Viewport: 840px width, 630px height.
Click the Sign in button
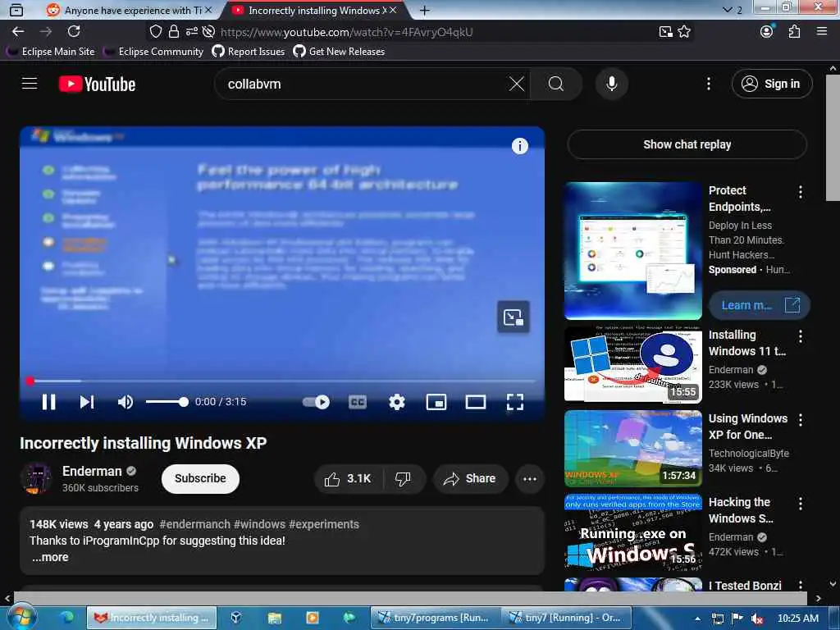772,84
